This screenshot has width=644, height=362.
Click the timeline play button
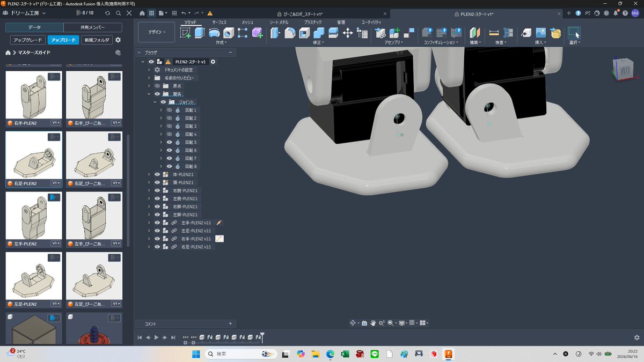(156, 337)
